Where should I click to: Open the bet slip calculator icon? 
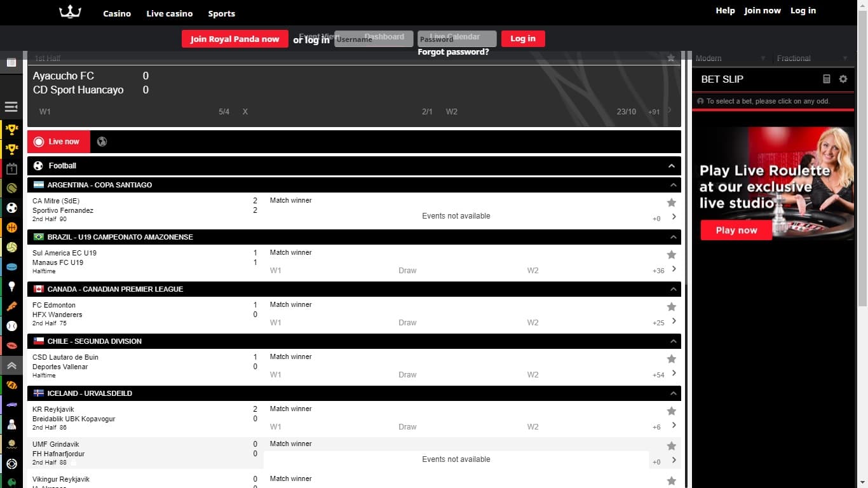point(827,79)
